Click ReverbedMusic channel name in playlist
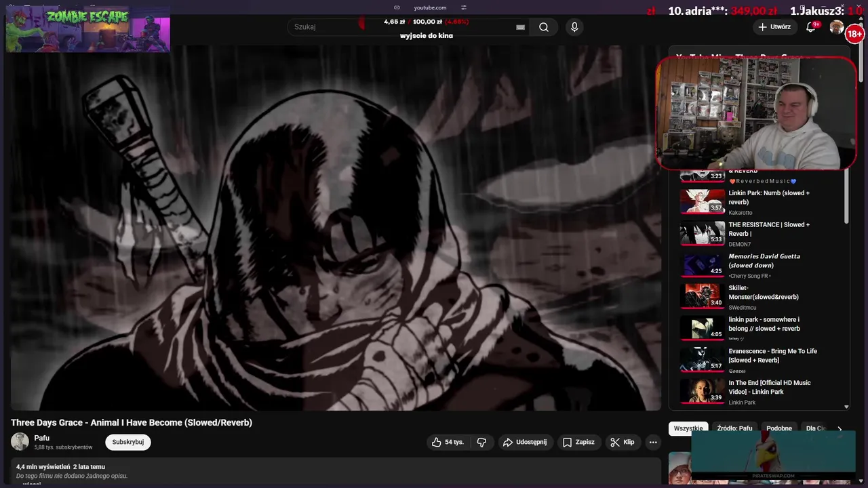 [763, 181]
